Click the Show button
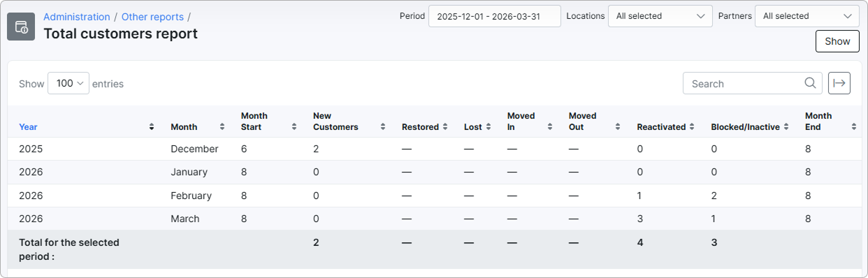The height and width of the screenshot is (278, 868). click(837, 41)
